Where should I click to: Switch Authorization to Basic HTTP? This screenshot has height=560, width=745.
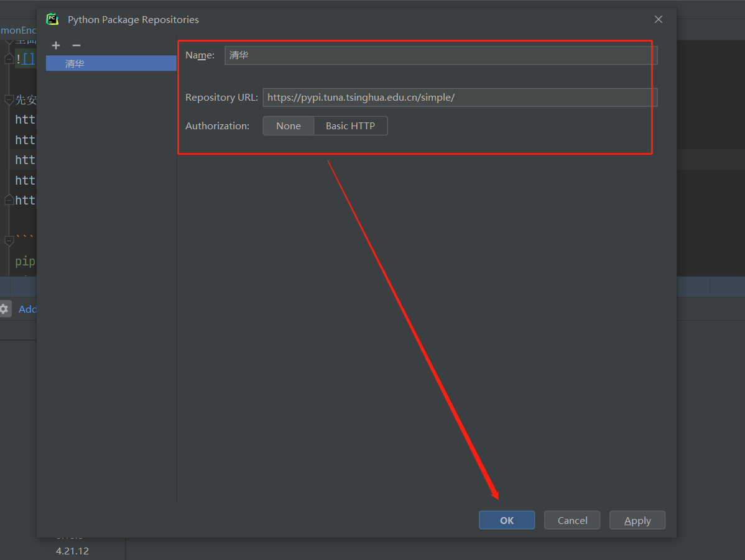[351, 126]
